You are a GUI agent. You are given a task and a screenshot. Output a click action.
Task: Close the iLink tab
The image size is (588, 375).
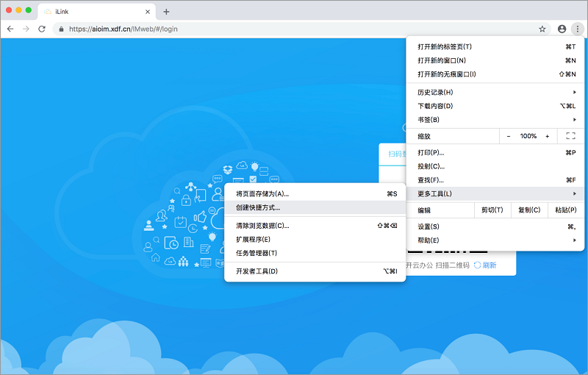pos(148,12)
